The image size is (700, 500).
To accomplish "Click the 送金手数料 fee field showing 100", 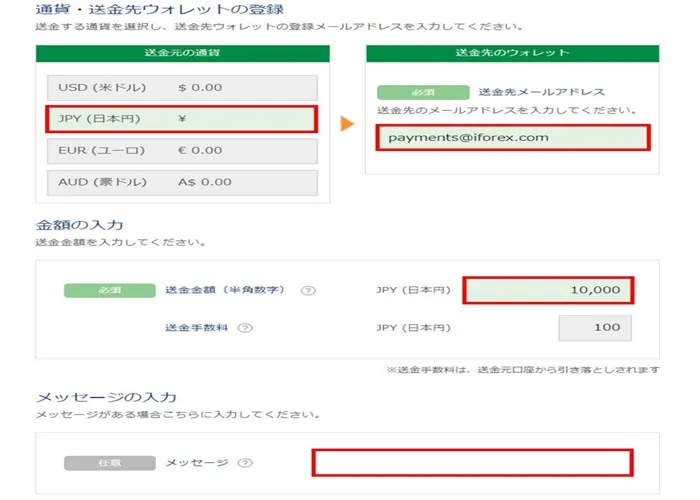I will 595,328.
